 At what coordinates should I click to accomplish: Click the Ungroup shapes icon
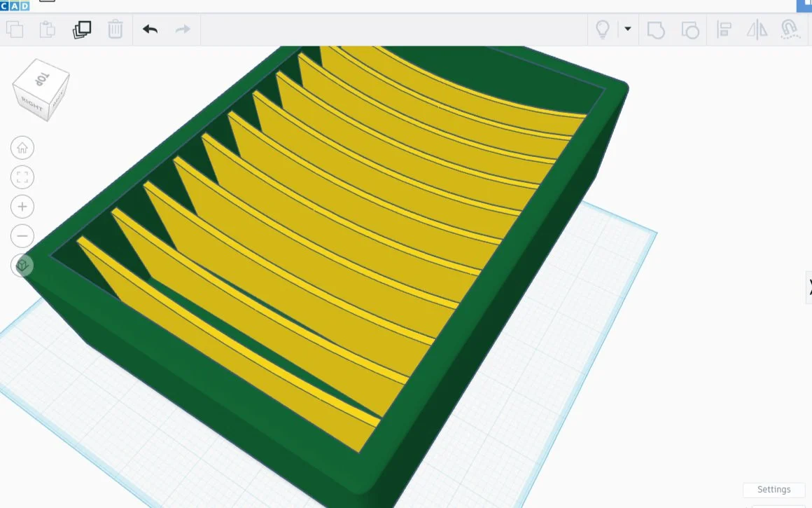[689, 29]
